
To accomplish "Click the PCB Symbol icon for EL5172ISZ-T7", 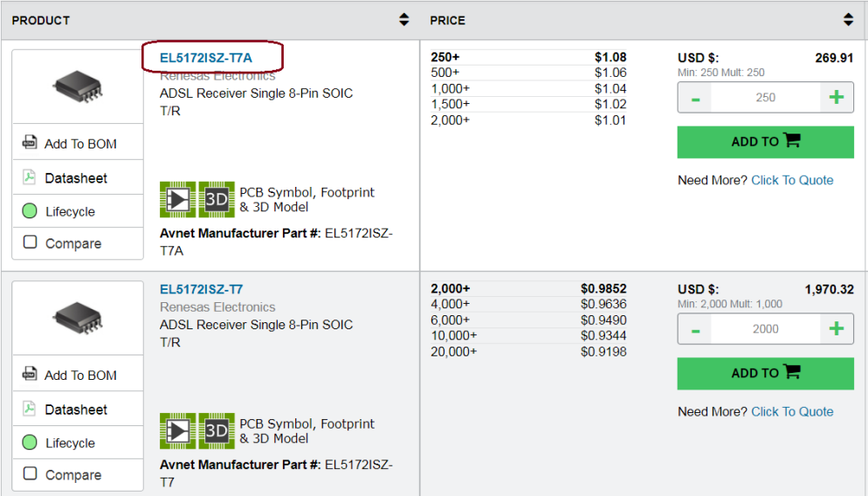I will tap(178, 431).
